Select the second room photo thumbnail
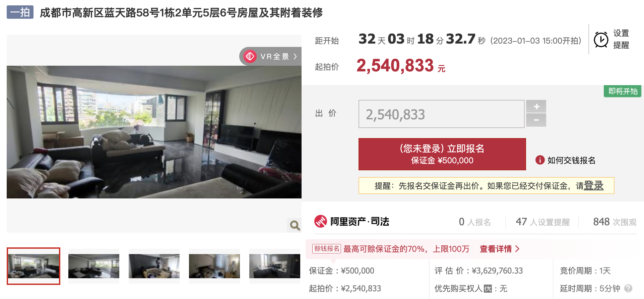Viewport: 644px width, 299px height. [94, 266]
